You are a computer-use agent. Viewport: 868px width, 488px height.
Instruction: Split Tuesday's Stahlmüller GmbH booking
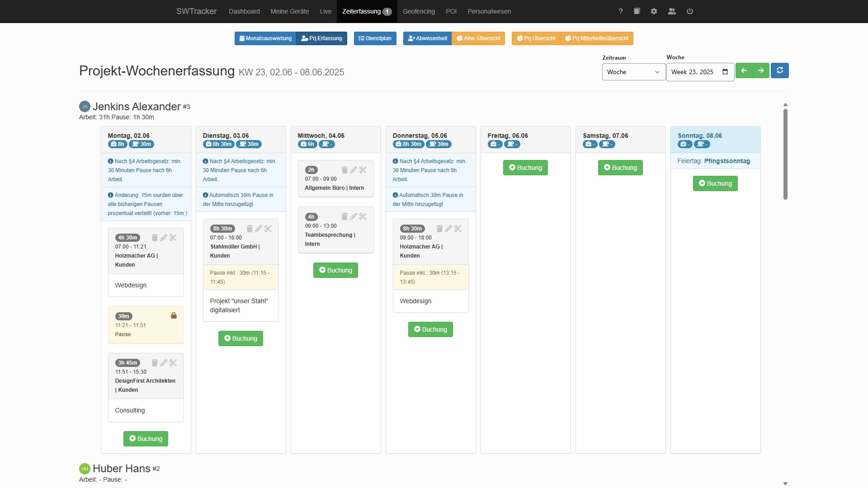click(268, 229)
